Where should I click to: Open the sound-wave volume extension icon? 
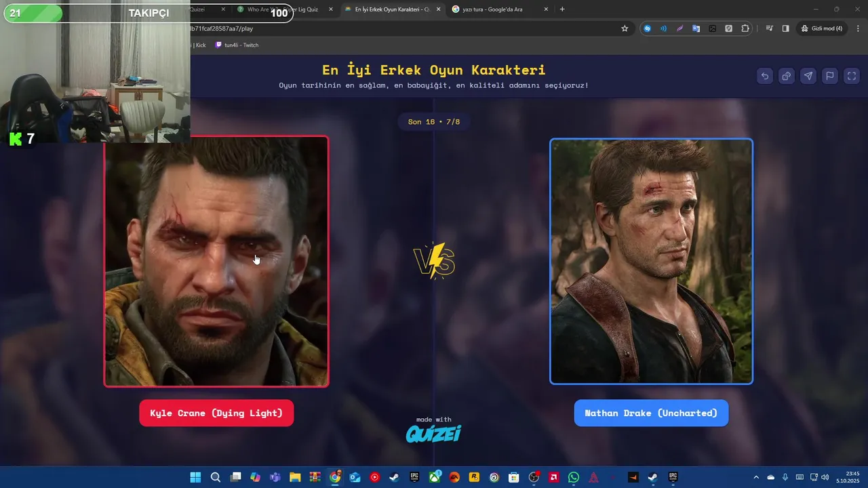663,28
